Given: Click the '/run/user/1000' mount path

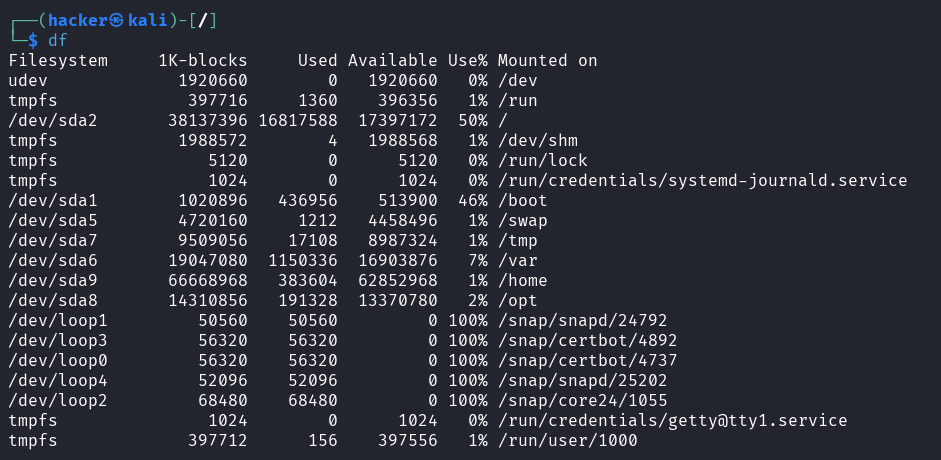Looking at the screenshot, I should pos(567,440).
